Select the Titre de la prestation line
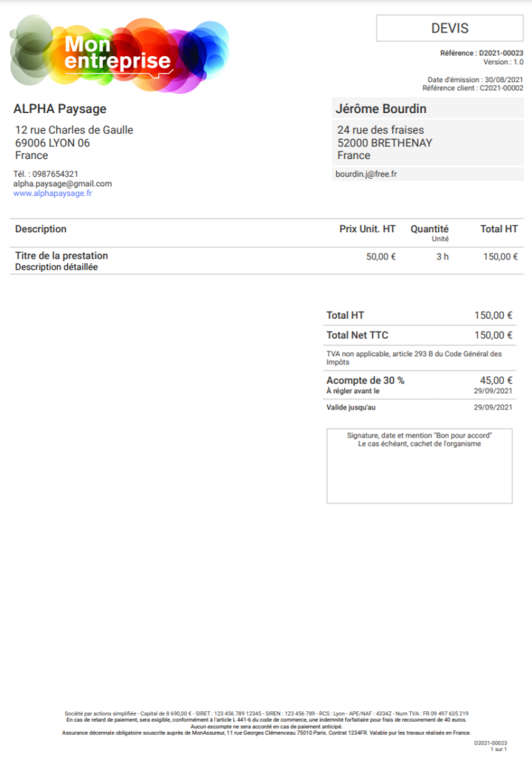The height and width of the screenshot is (760, 532). 61,256
